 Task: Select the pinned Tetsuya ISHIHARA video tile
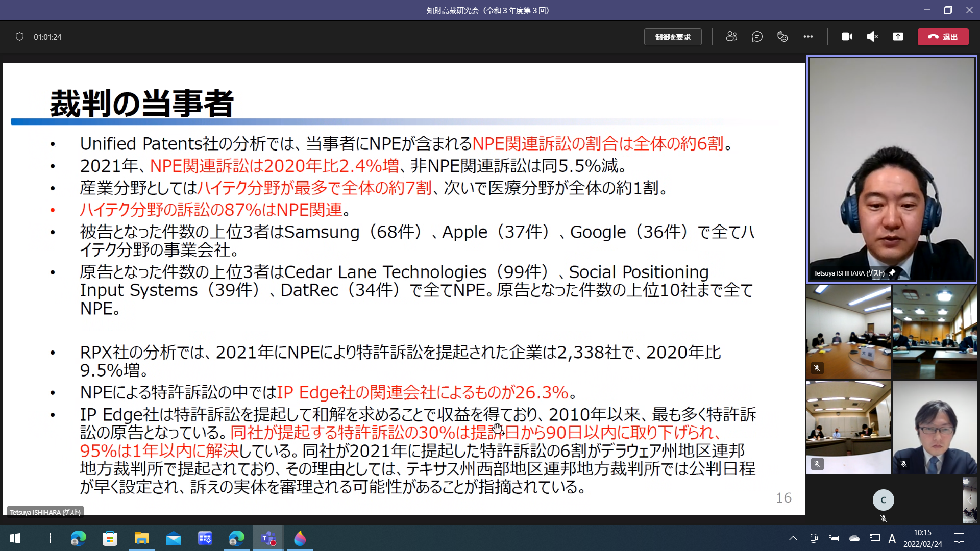[x=892, y=169]
